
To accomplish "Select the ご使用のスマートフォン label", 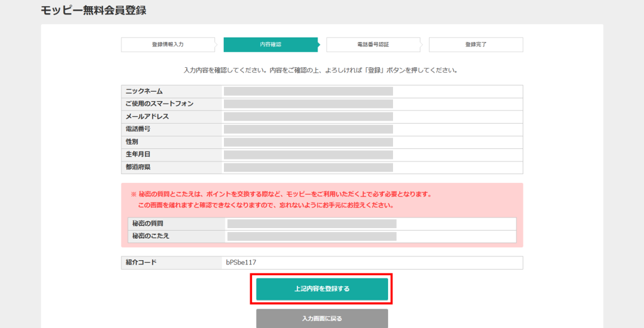I will [159, 104].
